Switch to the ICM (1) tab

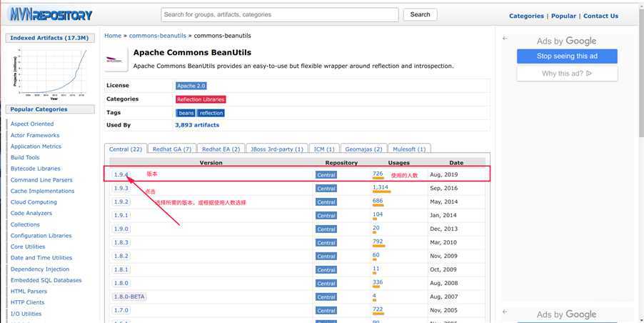point(324,149)
